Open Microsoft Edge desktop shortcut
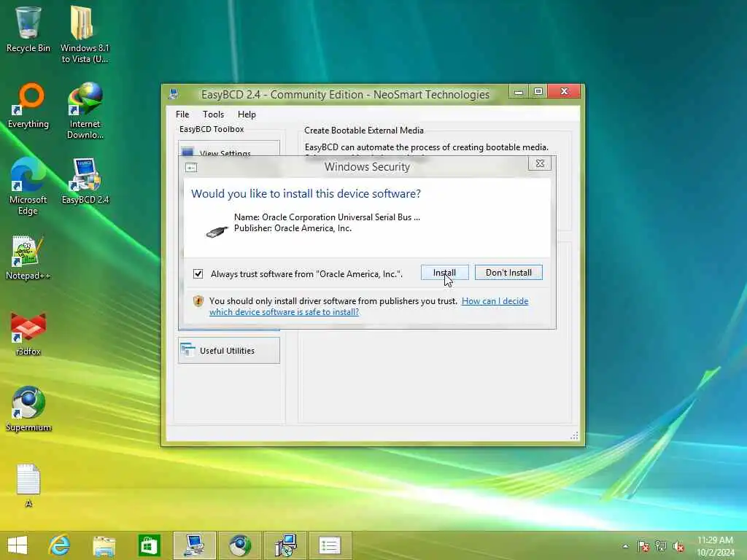 pos(28,186)
